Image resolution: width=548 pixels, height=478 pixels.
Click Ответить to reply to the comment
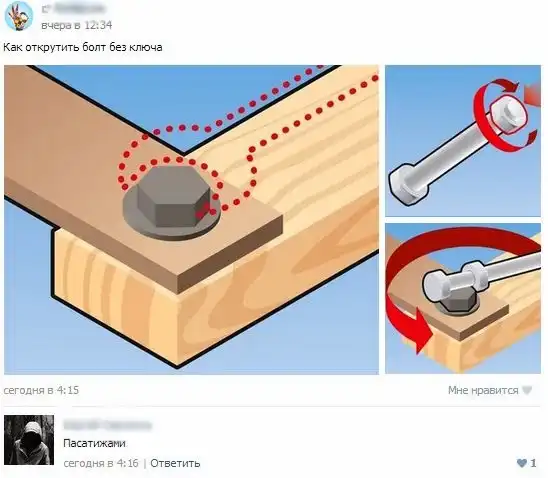[175, 463]
